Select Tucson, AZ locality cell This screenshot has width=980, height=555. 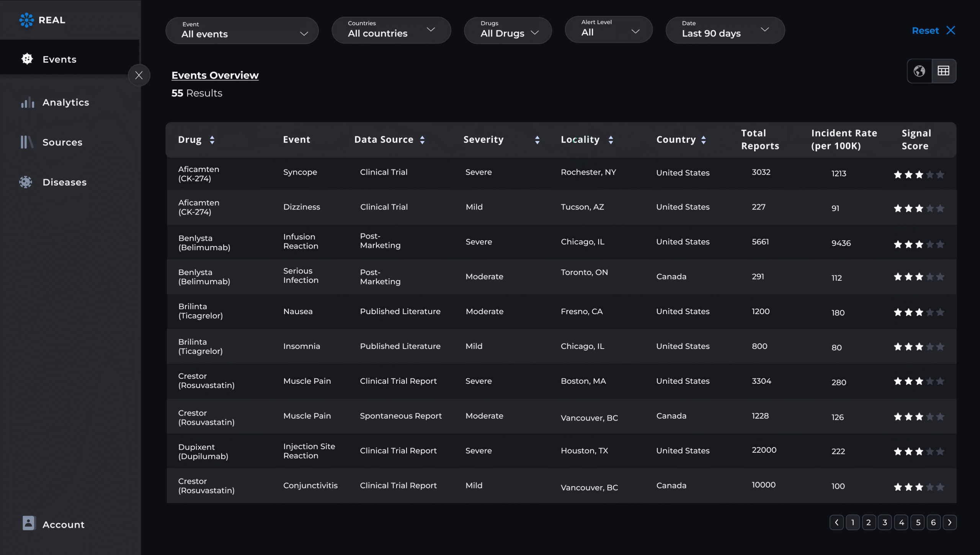(582, 207)
